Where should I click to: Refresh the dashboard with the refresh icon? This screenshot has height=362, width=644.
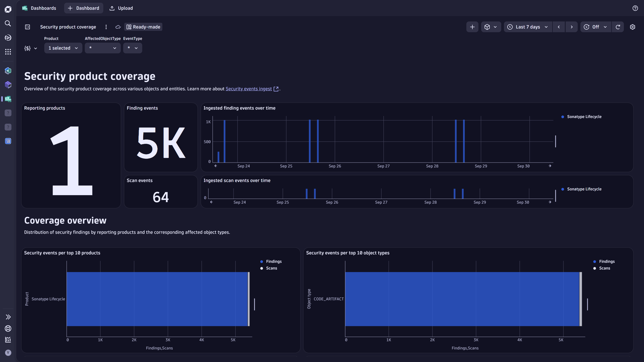618,27
